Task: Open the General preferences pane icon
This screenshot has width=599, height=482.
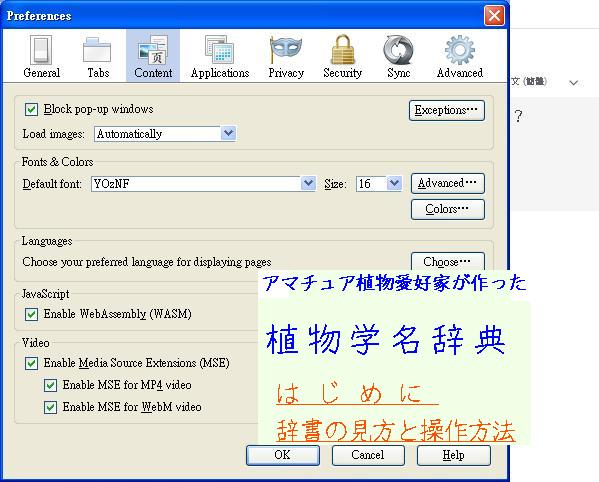Action: click(x=41, y=50)
